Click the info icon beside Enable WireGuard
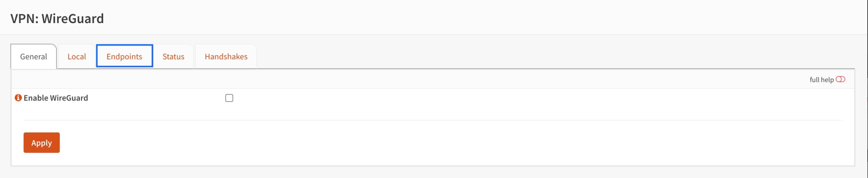 [x=18, y=98]
